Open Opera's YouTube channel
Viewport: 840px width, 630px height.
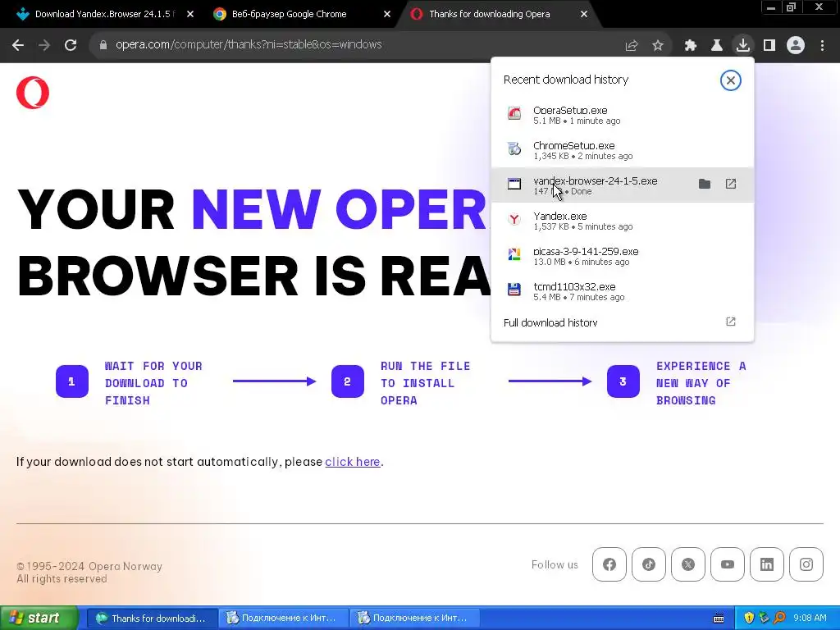point(728,564)
